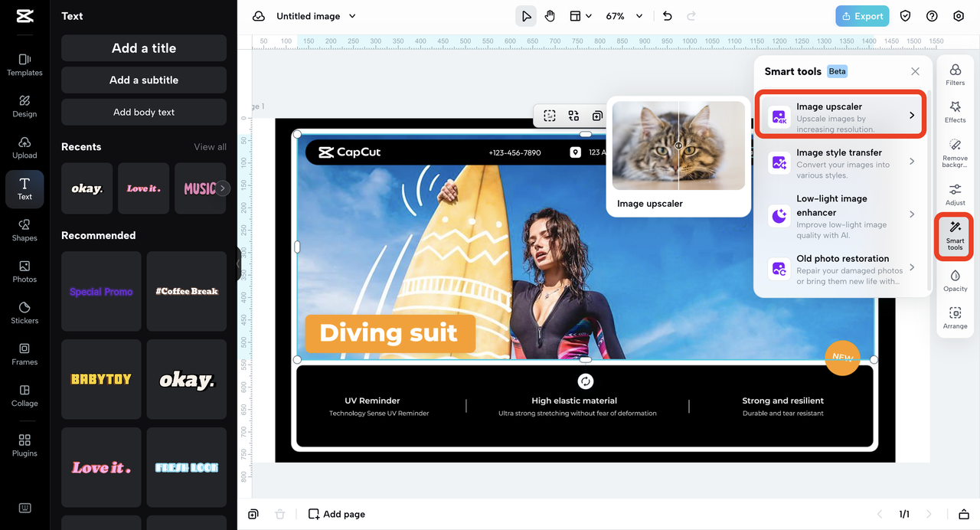Undo the last action
980x530 pixels.
[667, 16]
